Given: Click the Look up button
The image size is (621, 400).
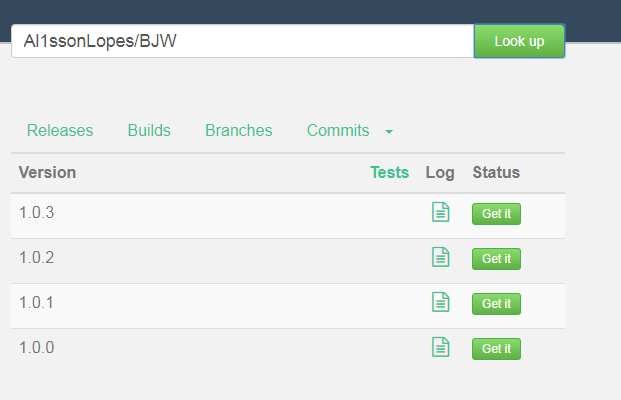Looking at the screenshot, I should point(520,41).
